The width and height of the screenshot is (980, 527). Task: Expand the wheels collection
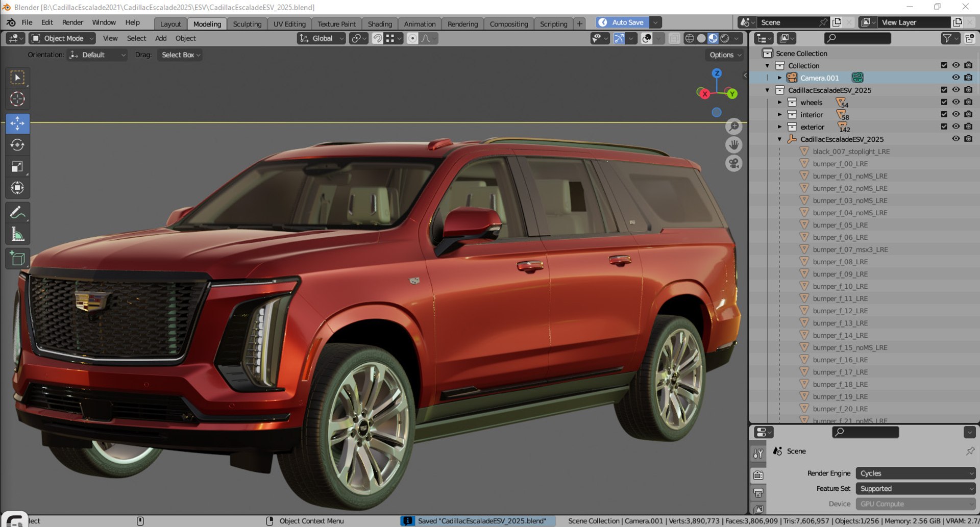pyautogui.click(x=780, y=102)
